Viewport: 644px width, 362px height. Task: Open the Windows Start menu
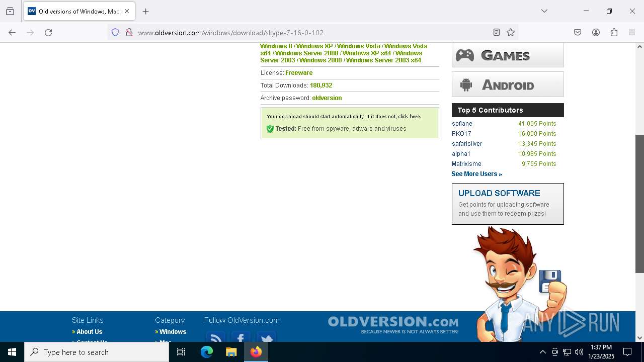tap(12, 352)
